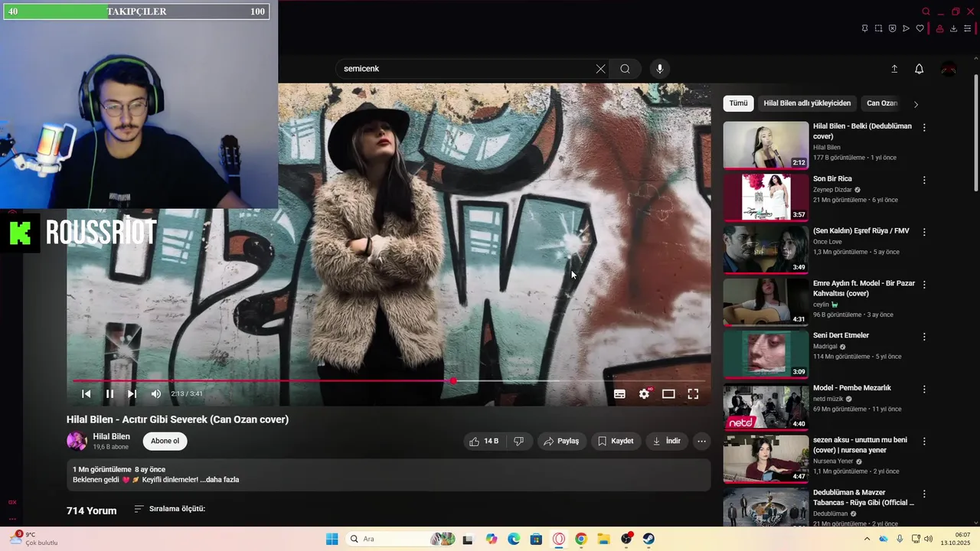The image size is (980, 551).
Task: Add the page to bookmarks with the heart
Action: (x=920, y=28)
